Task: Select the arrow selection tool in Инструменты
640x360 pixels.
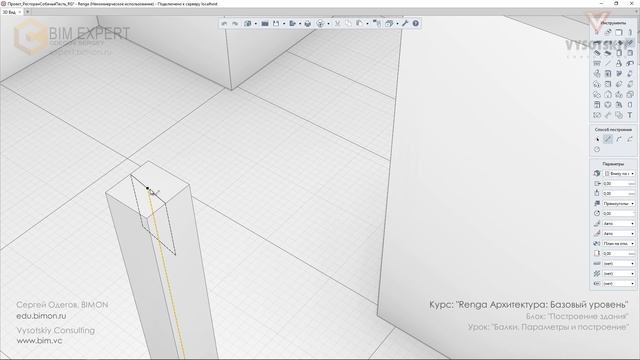Action: click(597, 32)
